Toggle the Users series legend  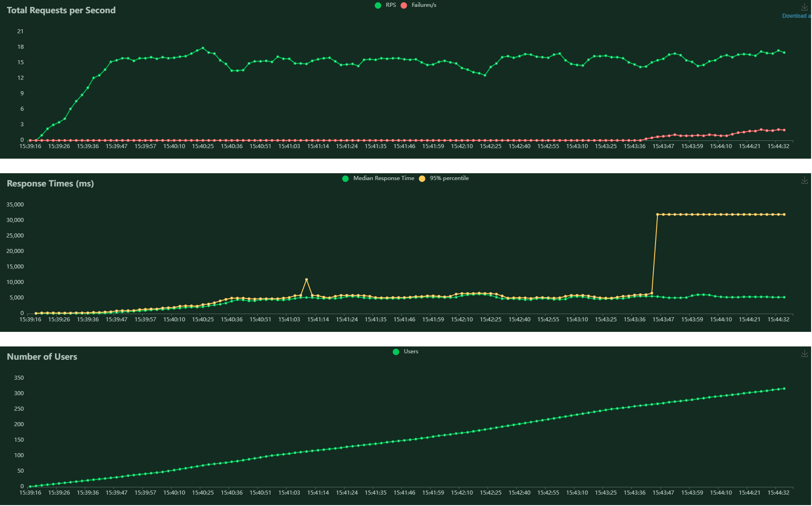(406, 351)
